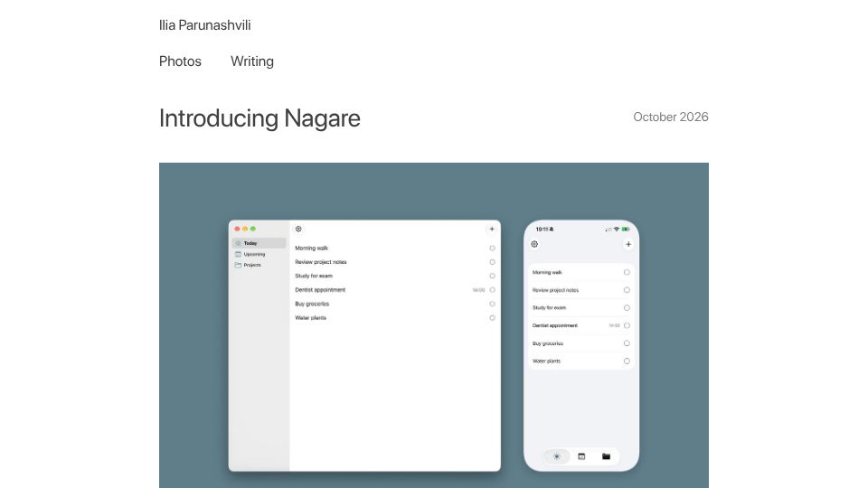The height and width of the screenshot is (488, 868).
Task: Complete Water plants in desktop window
Action: point(492,318)
